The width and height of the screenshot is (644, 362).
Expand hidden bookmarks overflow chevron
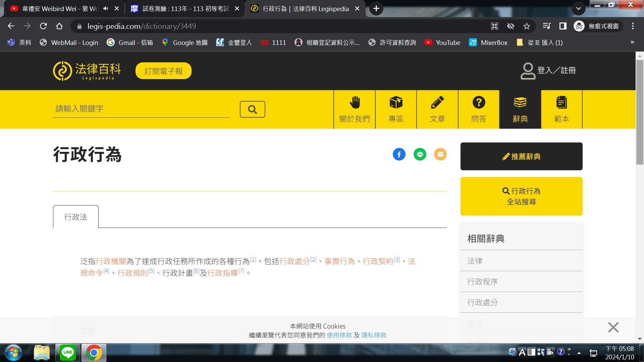(x=632, y=42)
